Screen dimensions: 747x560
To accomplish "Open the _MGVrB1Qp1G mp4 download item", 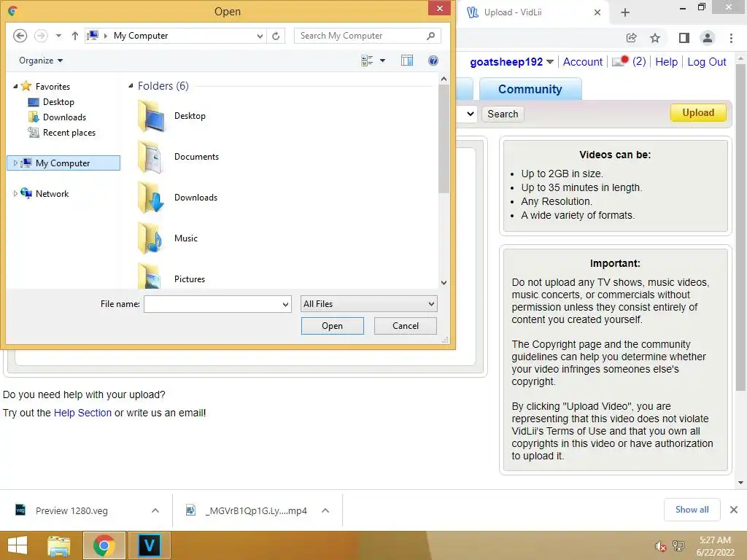I will pyautogui.click(x=247, y=510).
